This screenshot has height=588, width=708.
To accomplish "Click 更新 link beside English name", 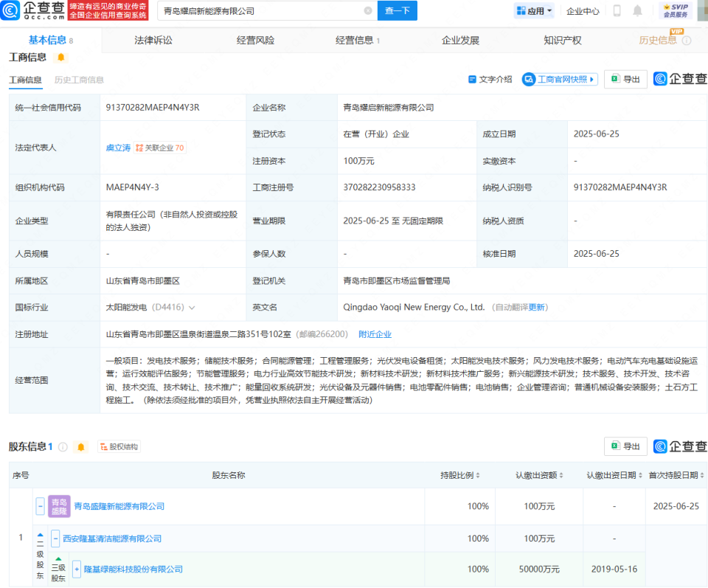I will pyautogui.click(x=536, y=307).
